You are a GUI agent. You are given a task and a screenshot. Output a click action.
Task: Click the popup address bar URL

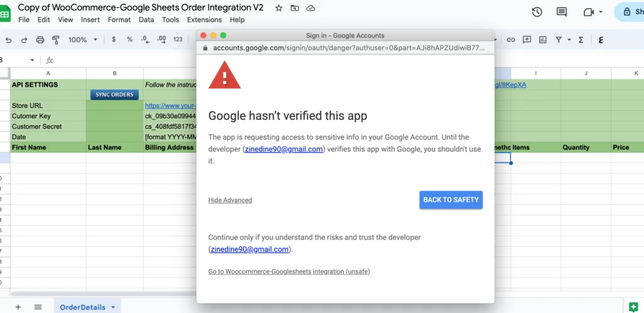[348, 48]
